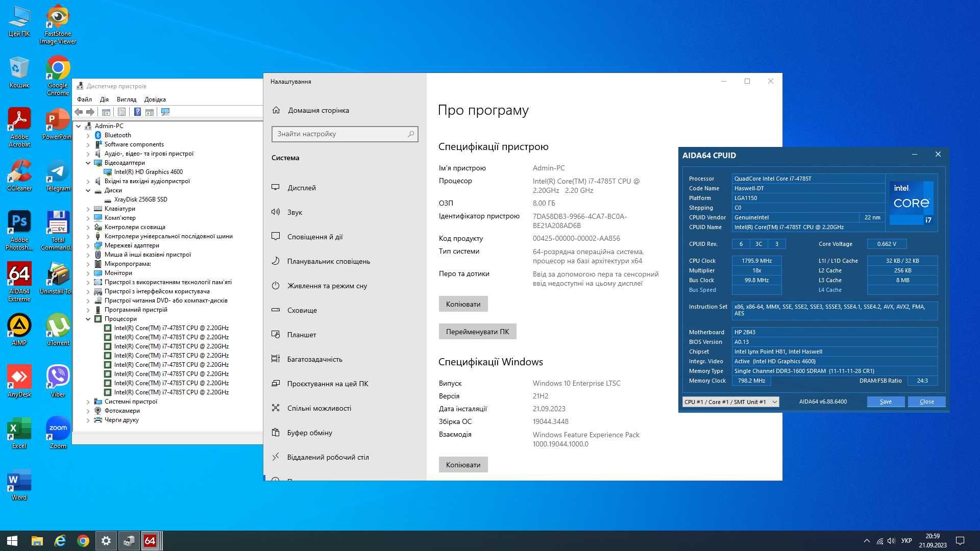Click the Forward arrow in Device Manager toolbar

90,112
